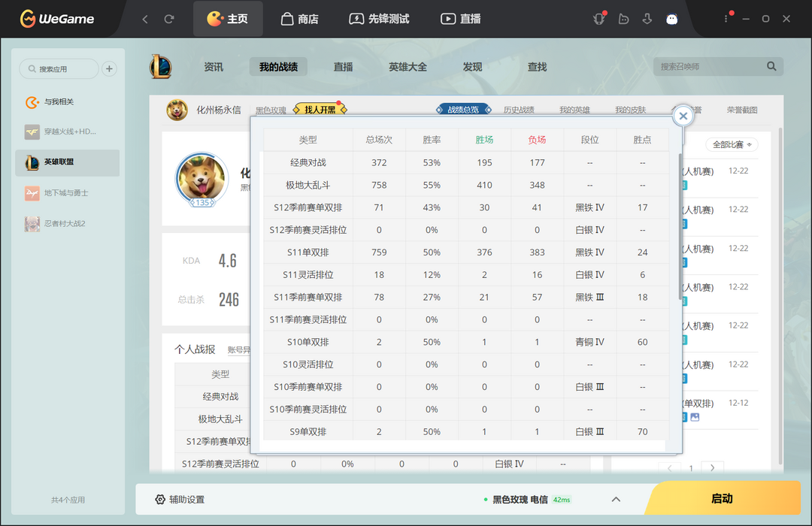This screenshot has height=526, width=812.
Task: Click the small Shiba avatar beside 化州杨永信
Action: coord(177,110)
